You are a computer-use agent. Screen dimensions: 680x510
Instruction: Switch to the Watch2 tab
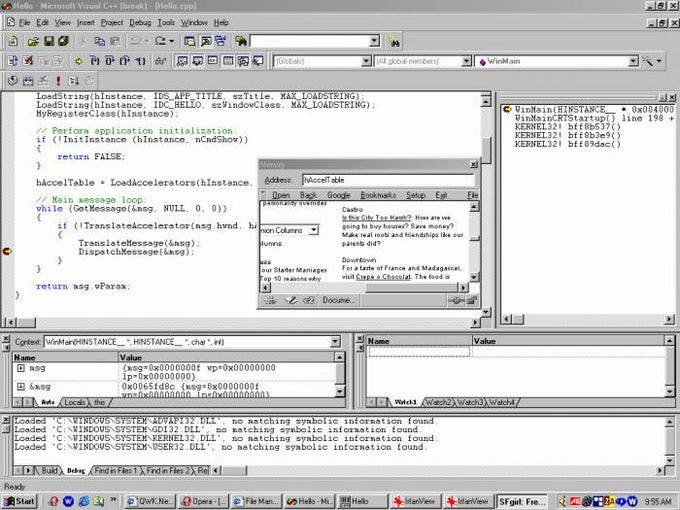(x=438, y=402)
